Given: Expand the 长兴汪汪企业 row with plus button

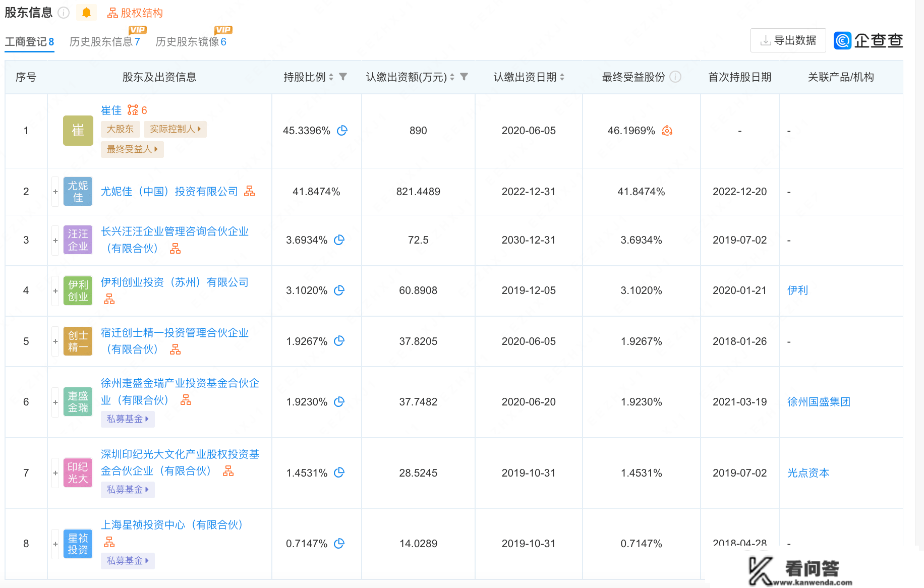Looking at the screenshot, I should coord(55,240).
